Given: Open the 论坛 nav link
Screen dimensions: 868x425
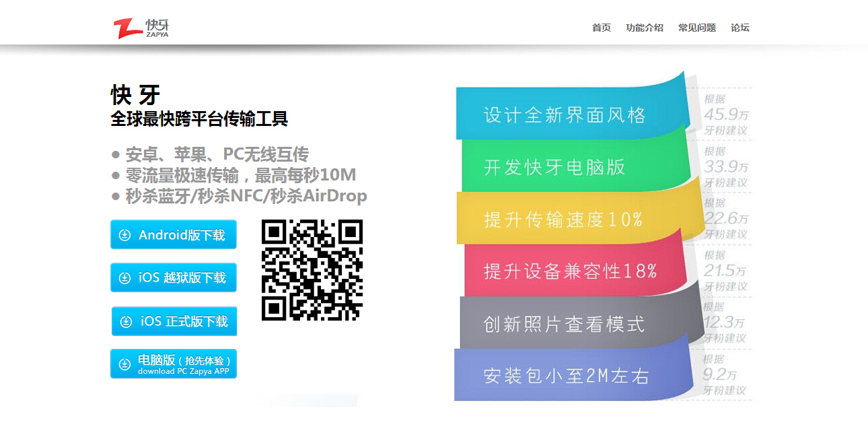Looking at the screenshot, I should tap(740, 28).
